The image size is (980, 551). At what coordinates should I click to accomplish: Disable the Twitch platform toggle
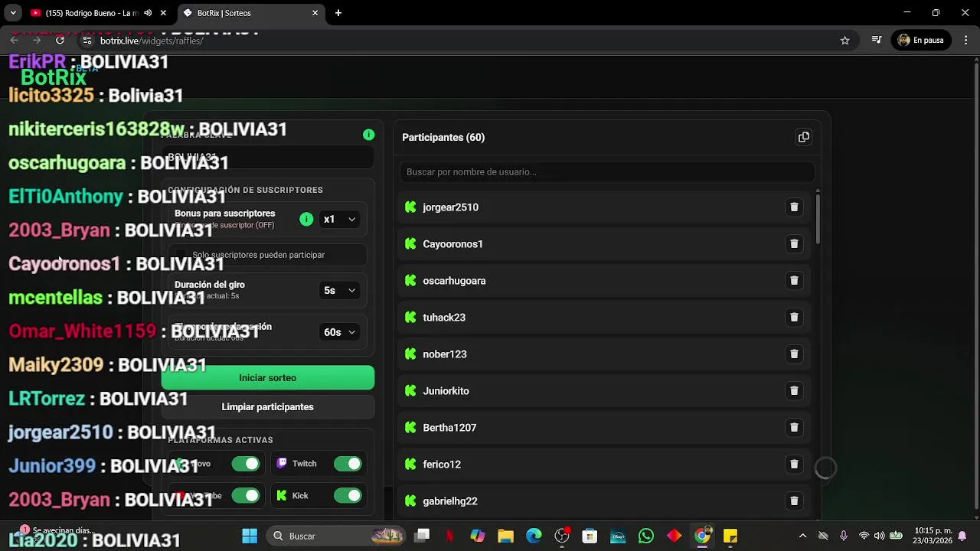(x=348, y=464)
